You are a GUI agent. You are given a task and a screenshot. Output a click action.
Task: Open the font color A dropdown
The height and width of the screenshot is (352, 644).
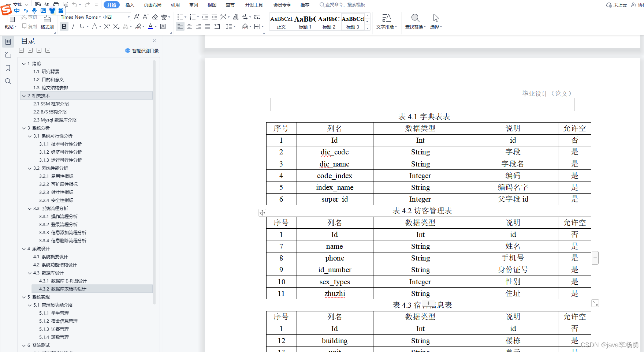click(x=156, y=27)
